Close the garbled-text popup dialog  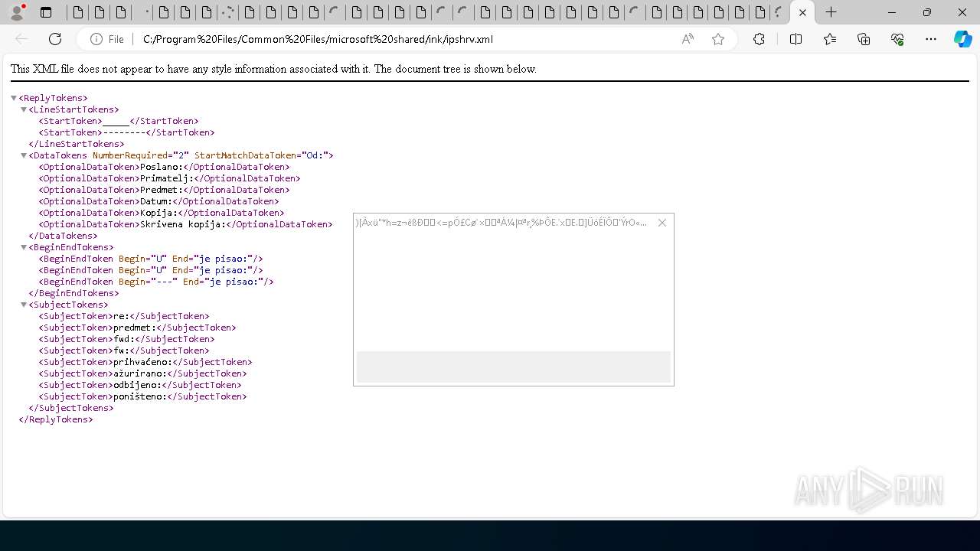coord(662,223)
